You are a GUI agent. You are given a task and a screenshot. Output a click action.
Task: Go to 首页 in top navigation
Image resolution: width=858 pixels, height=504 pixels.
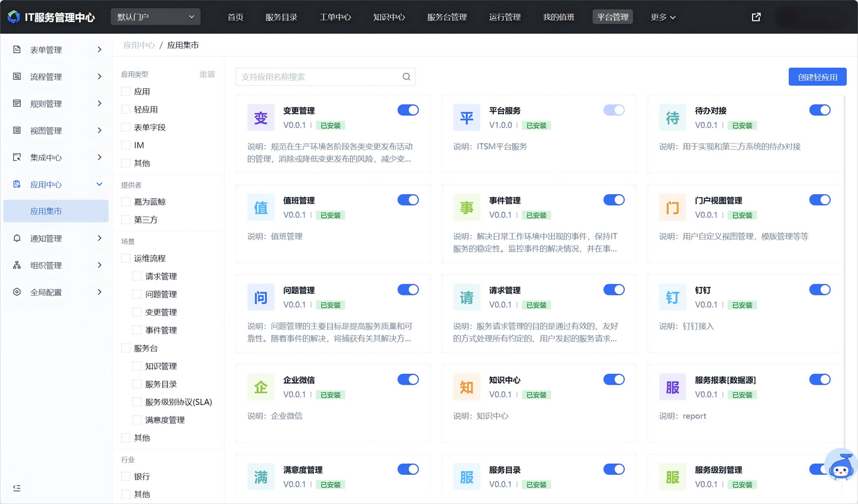[x=235, y=17]
